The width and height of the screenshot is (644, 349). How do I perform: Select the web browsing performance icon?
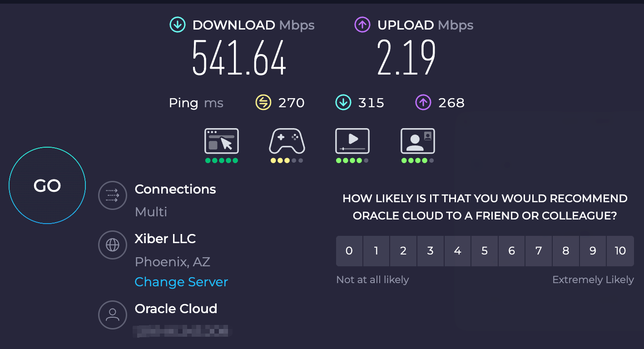[x=221, y=141]
